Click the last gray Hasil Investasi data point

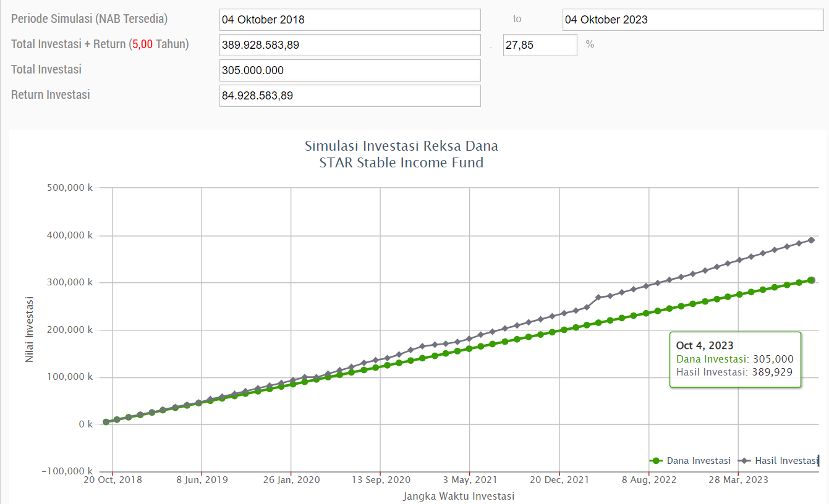(x=811, y=240)
